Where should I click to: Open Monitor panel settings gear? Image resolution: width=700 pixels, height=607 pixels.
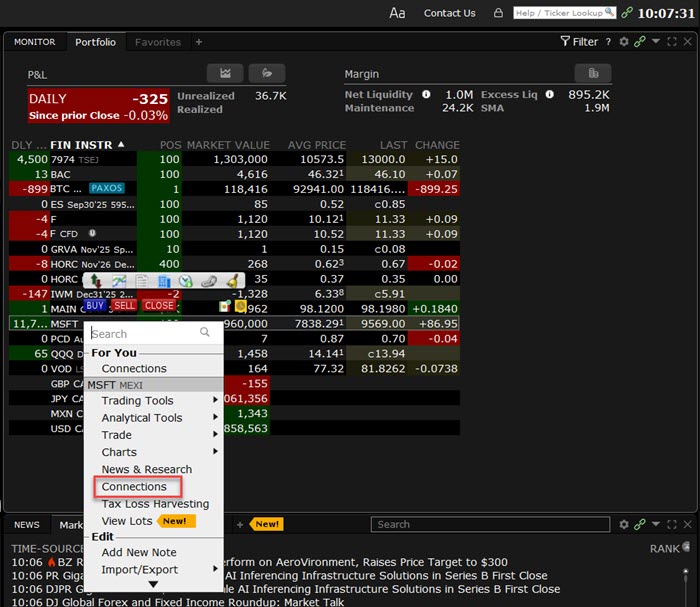pos(624,42)
